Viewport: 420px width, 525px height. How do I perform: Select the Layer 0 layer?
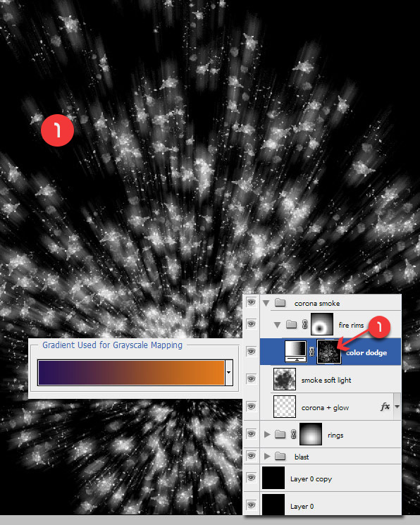322,504
